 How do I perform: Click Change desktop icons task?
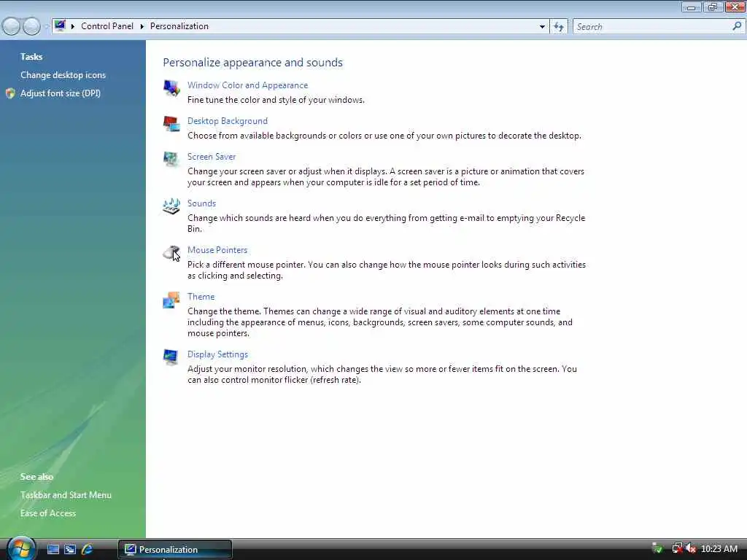(63, 75)
